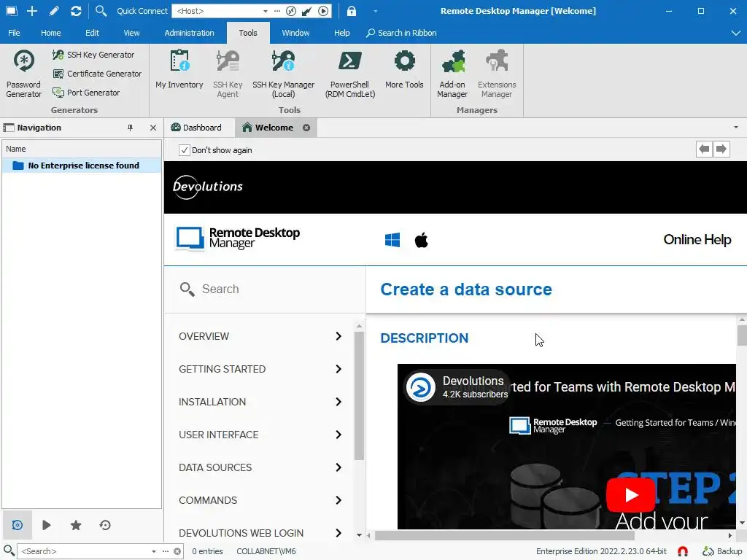Open opened sessions play view
Viewport: 747px width, 560px height.
46,525
